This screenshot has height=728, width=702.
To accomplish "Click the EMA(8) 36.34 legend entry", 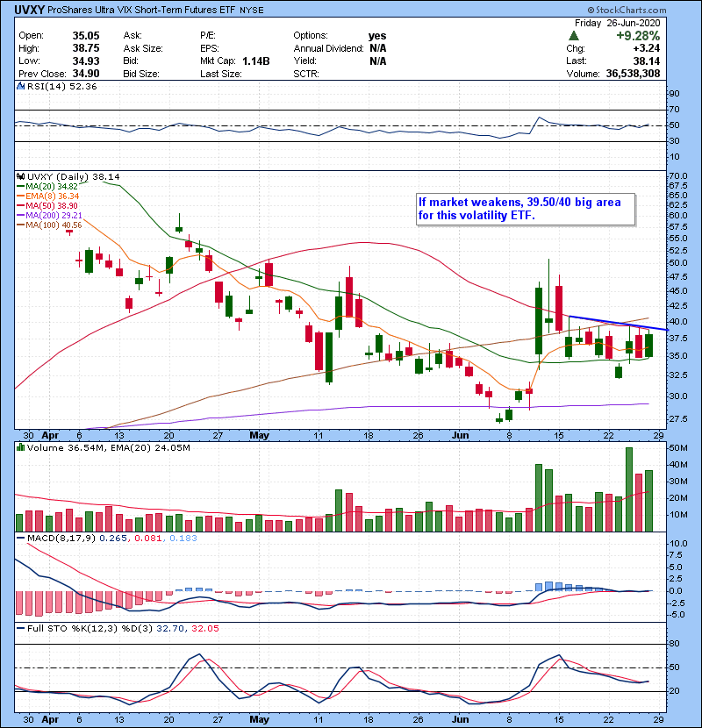I will click(48, 196).
